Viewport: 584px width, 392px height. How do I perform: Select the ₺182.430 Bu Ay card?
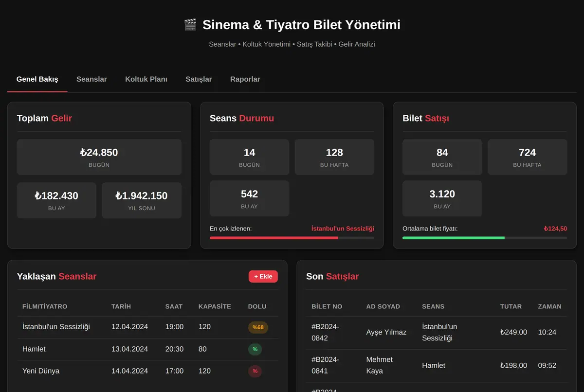(x=56, y=200)
